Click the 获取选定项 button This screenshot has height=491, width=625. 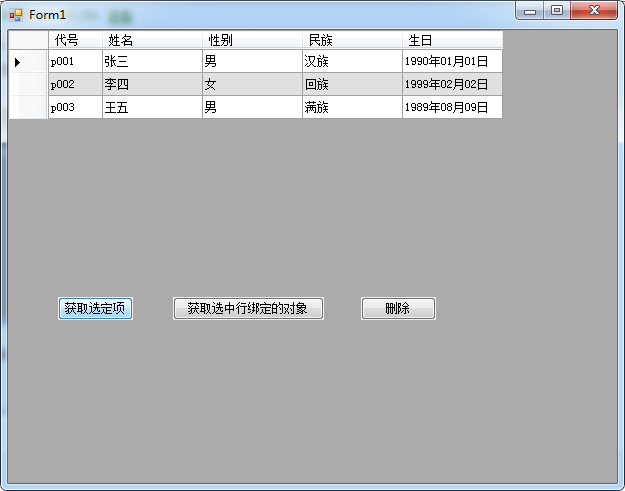pyautogui.click(x=95, y=308)
